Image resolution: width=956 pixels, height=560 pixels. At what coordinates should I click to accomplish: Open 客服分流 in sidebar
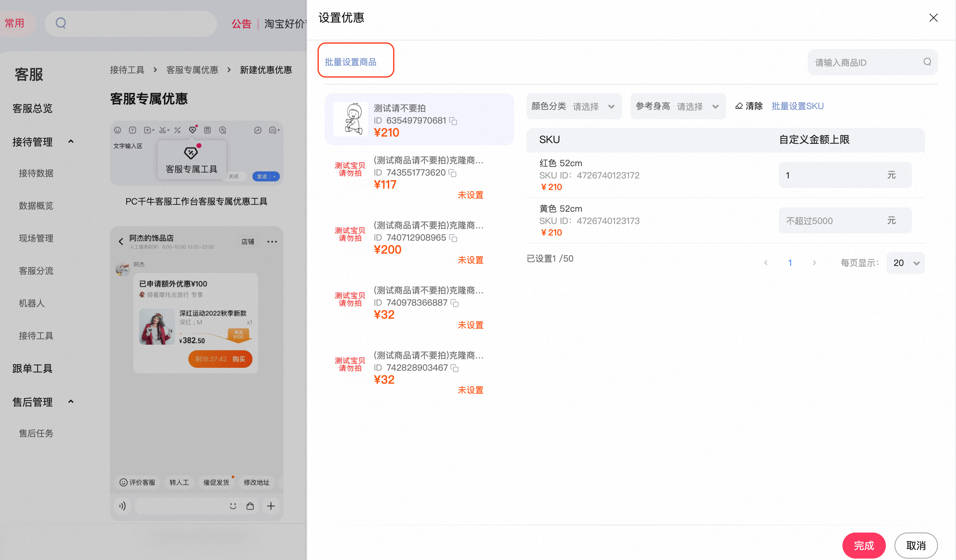(36, 271)
